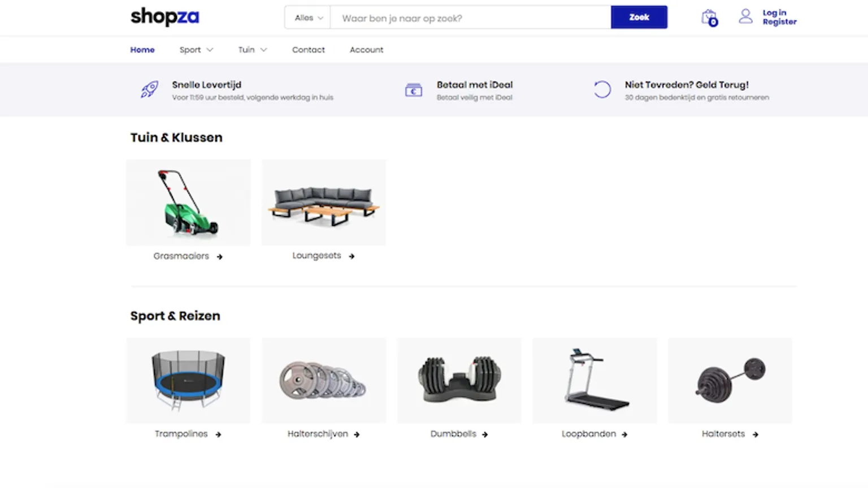The width and height of the screenshot is (868, 488).
Task: Click the iDeal payment wallet icon
Action: tap(413, 90)
